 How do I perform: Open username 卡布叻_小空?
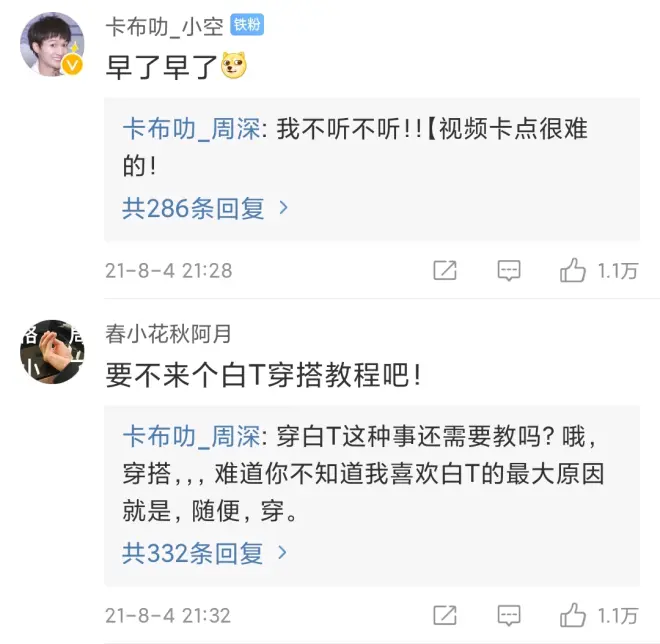[164, 26]
